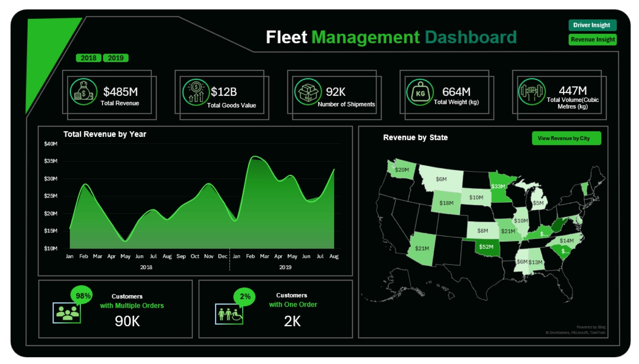Click the dumbbell Total Volume icon
Screen dimensions: 639x364
[x=531, y=92]
